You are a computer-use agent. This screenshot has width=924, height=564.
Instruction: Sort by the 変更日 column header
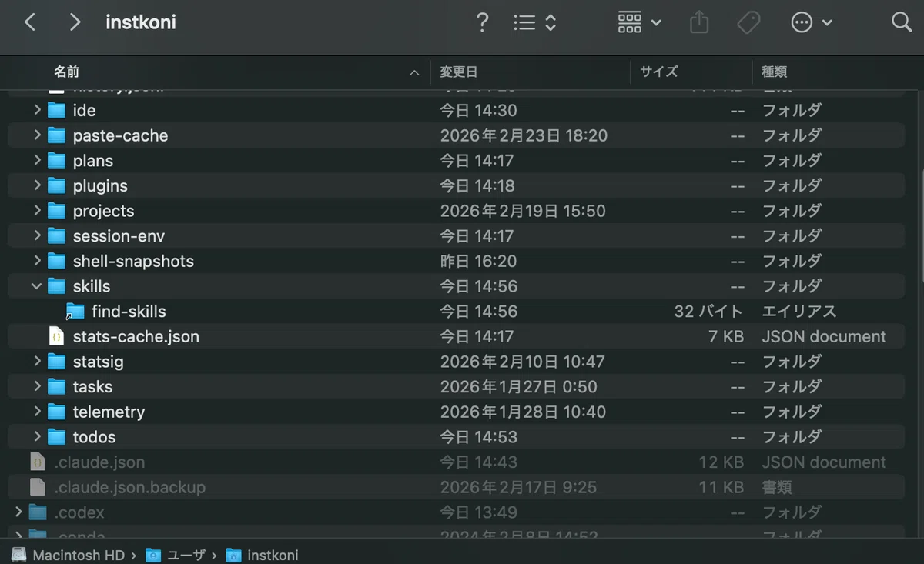[459, 72]
